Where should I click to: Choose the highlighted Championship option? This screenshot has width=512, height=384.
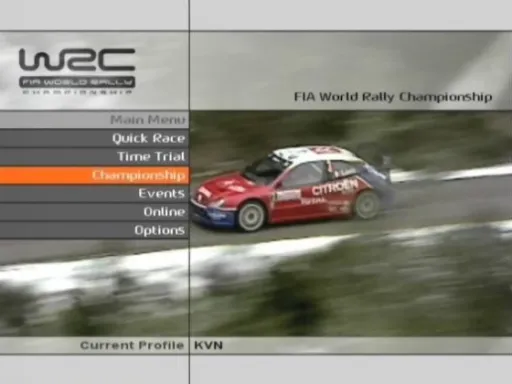point(94,175)
